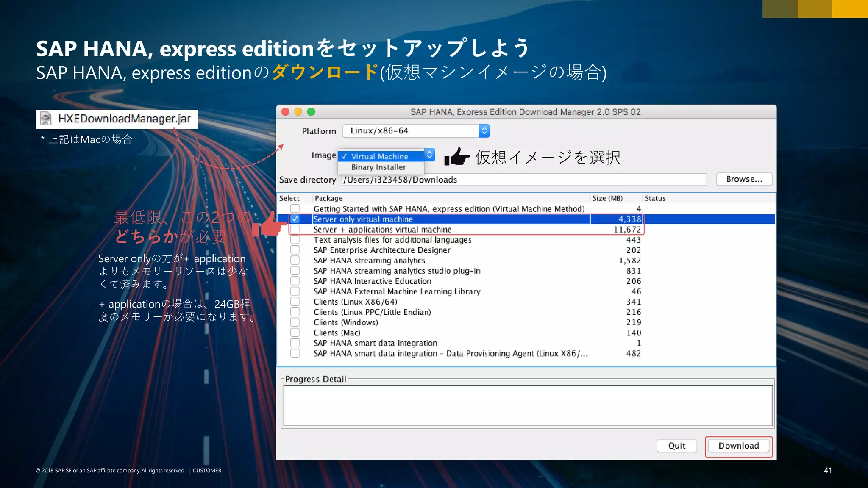Viewport: 868px width, 488px height.
Task: Enable SAP HANA Interactive Education package
Action: click(295, 281)
